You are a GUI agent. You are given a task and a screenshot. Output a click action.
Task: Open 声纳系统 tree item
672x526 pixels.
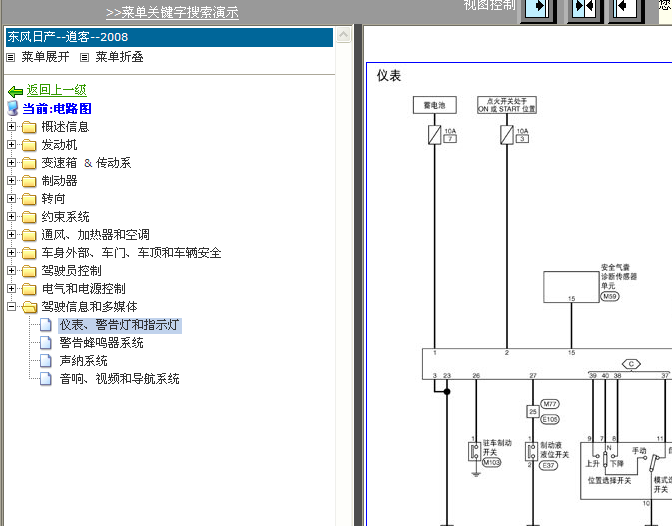point(84,361)
